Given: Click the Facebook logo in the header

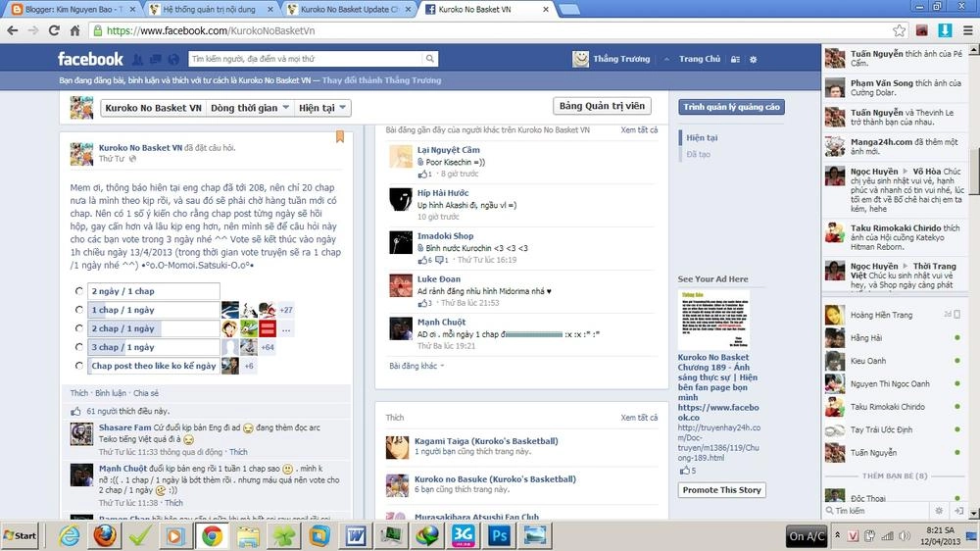Looking at the screenshot, I should click(90, 59).
